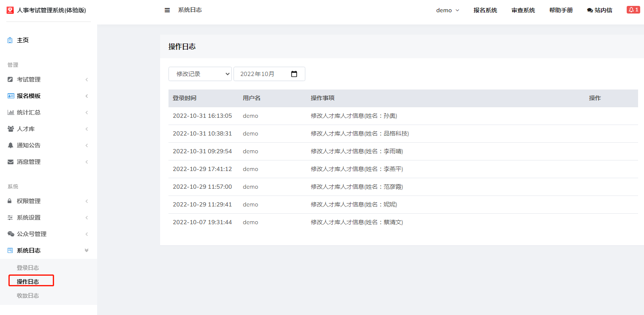Click the 系统日志 log icon
The width and height of the screenshot is (644, 315).
[x=11, y=250]
